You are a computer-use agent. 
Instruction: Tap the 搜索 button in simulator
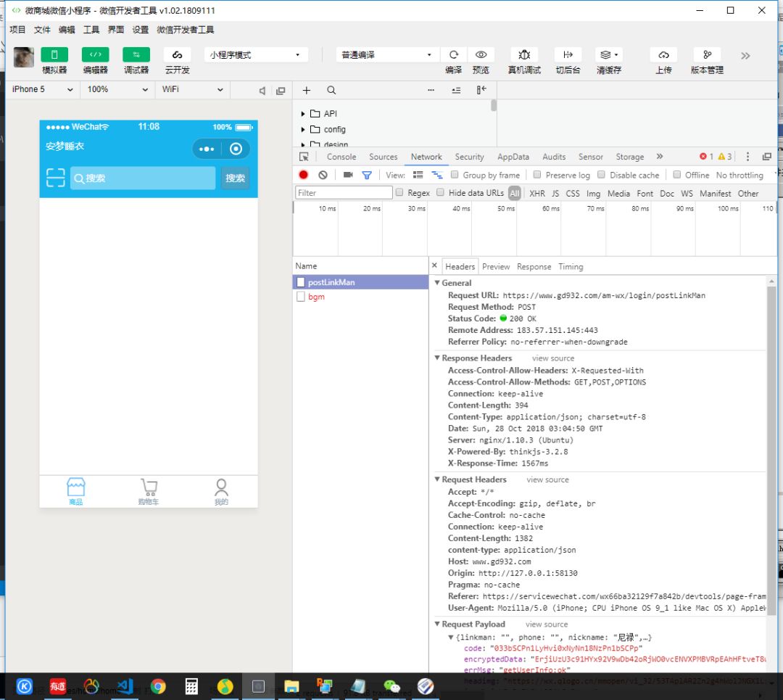235,178
